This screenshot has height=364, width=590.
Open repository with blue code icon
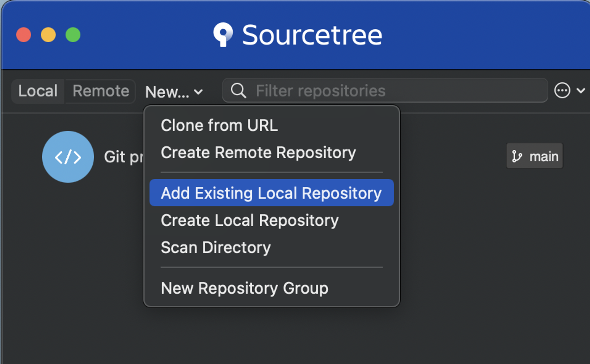tap(68, 157)
